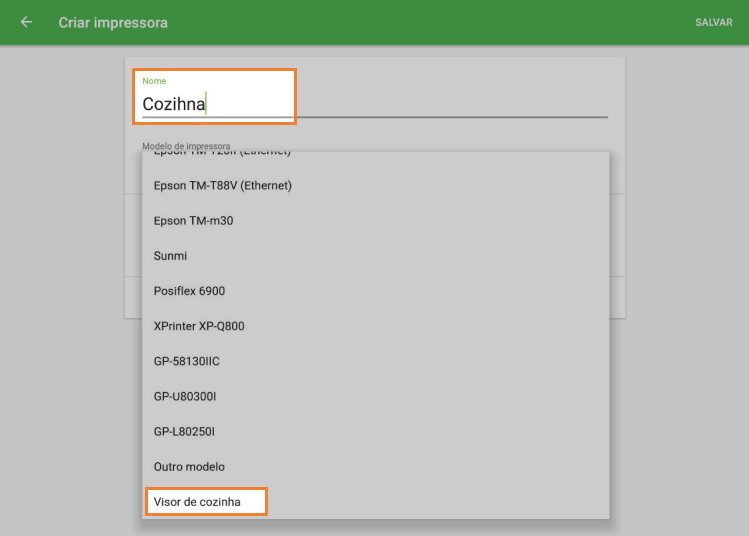
Task: Pick Sunmi from the model list
Action: point(170,256)
